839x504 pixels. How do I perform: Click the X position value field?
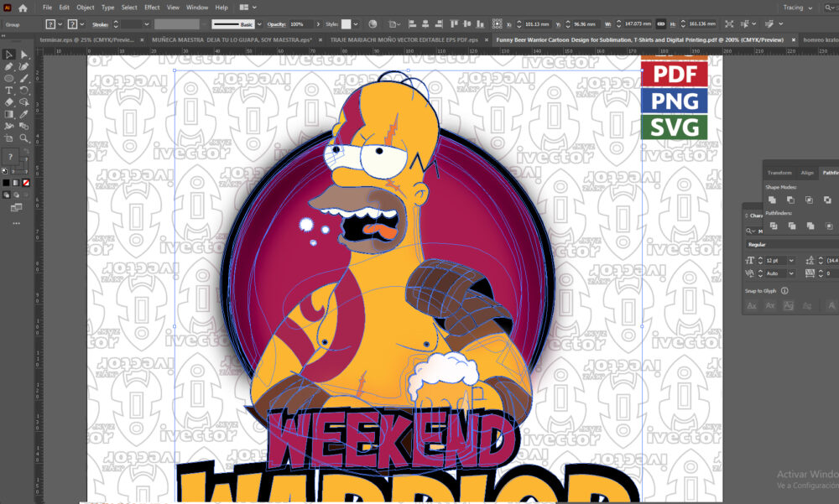[x=537, y=24]
